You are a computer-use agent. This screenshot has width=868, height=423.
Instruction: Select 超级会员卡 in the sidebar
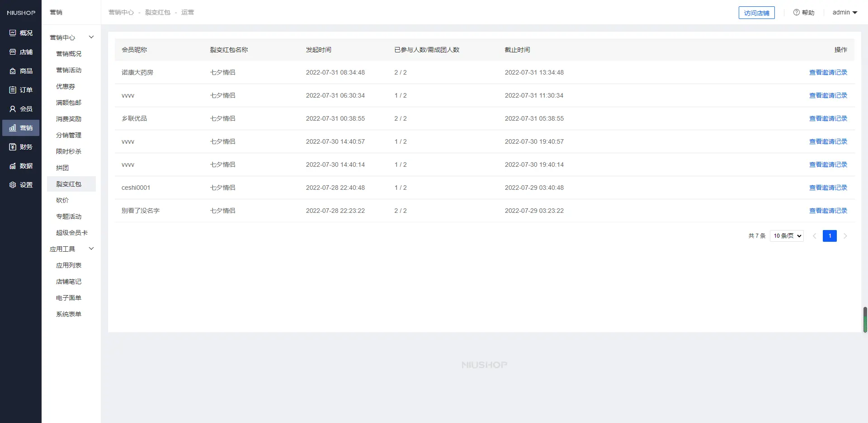(72, 233)
